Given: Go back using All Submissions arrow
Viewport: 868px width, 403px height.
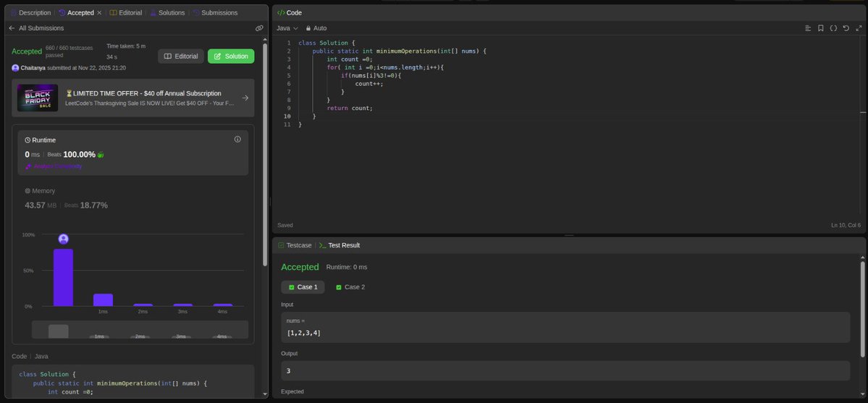Looking at the screenshot, I should pyautogui.click(x=12, y=28).
